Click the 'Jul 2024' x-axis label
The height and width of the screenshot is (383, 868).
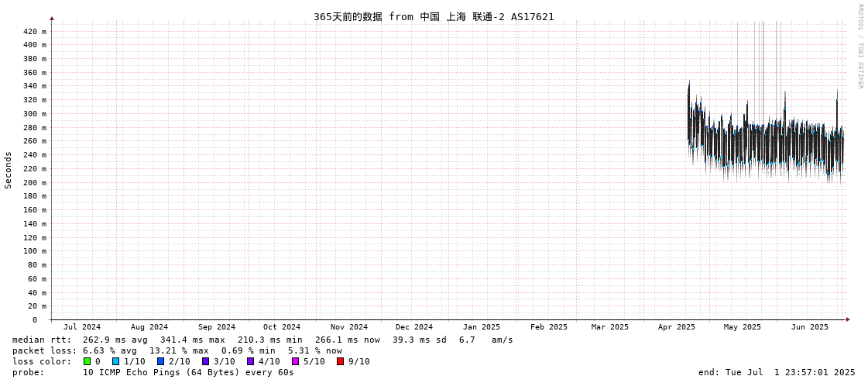point(82,327)
